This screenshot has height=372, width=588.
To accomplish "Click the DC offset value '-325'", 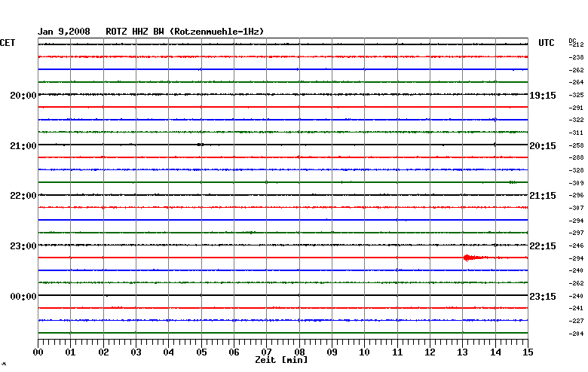I will pos(577,95).
